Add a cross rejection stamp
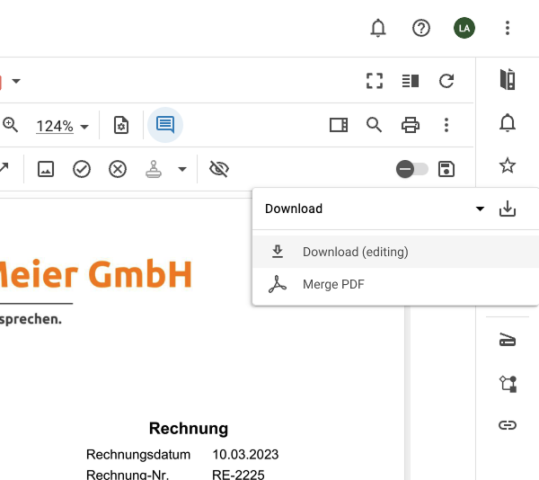This screenshot has height=480, width=539. (x=118, y=169)
